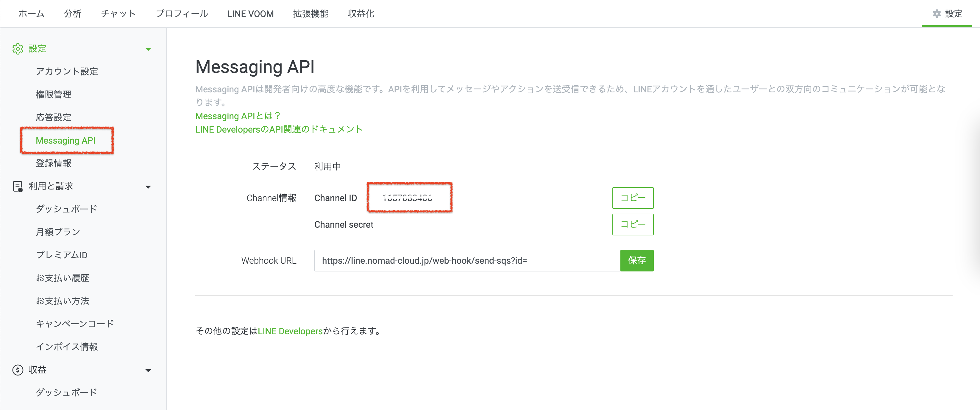This screenshot has height=410, width=980.
Task: Collapse the 利用と請求 section arrow
Action: coord(148,187)
